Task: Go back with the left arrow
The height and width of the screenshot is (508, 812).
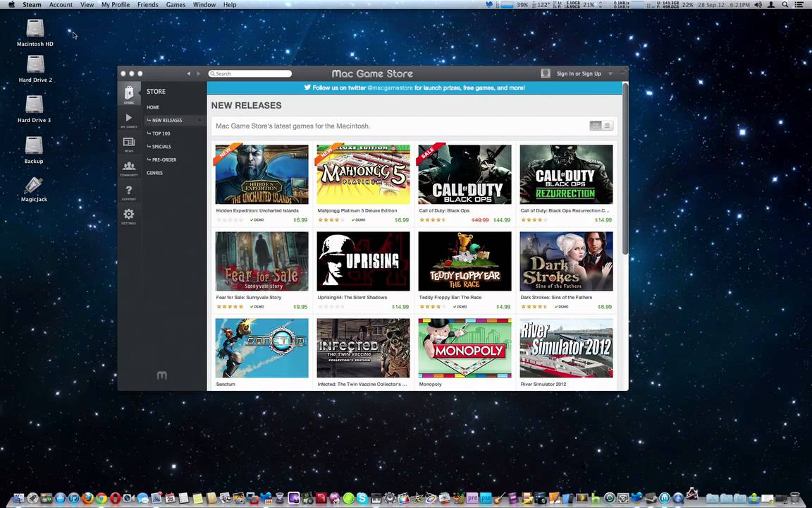Action: point(188,73)
